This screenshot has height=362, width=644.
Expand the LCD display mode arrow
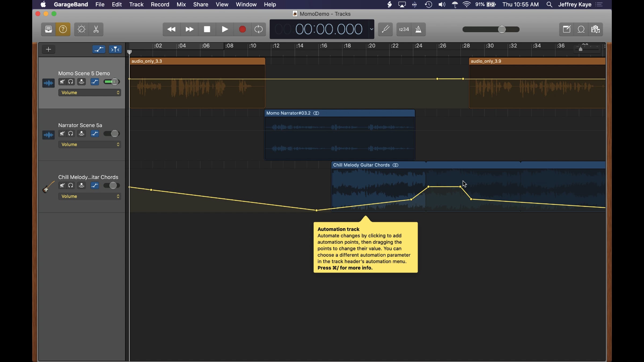(371, 29)
